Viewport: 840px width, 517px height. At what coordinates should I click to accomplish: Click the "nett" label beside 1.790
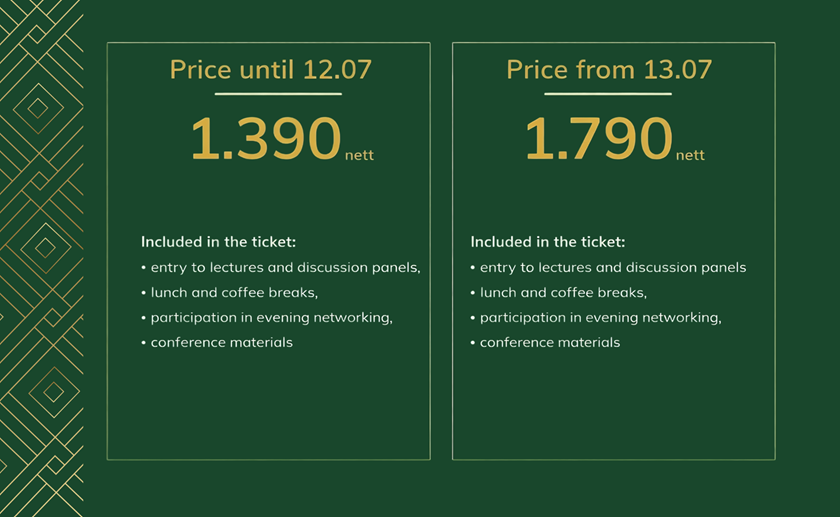[690, 155]
